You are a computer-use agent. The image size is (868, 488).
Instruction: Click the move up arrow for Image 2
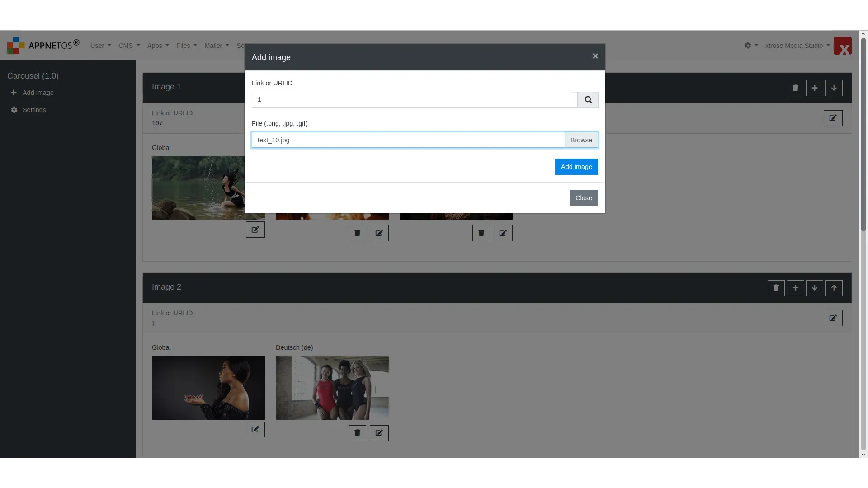834,288
